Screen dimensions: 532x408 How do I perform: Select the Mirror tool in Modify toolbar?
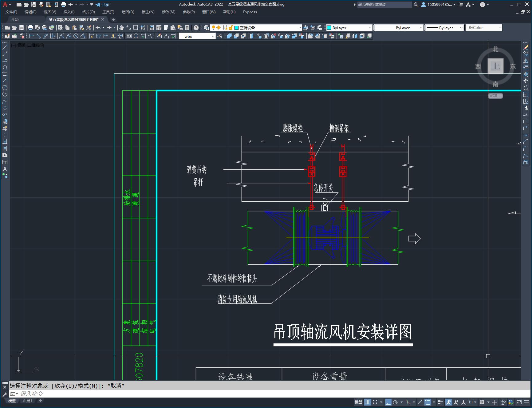click(x=526, y=61)
